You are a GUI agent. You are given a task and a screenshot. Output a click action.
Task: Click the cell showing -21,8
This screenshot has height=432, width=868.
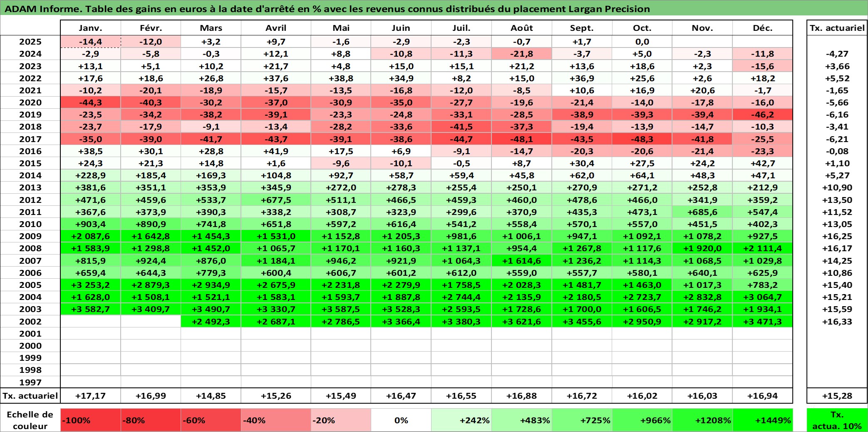(522, 54)
